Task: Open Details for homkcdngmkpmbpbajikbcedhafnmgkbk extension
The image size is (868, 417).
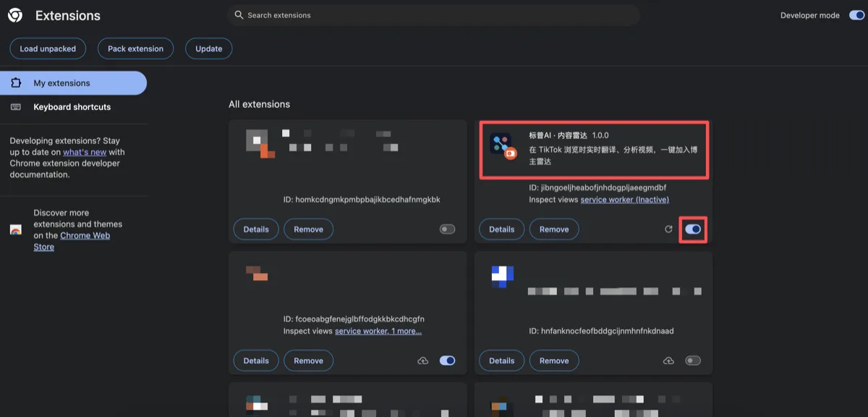Action: 256,229
